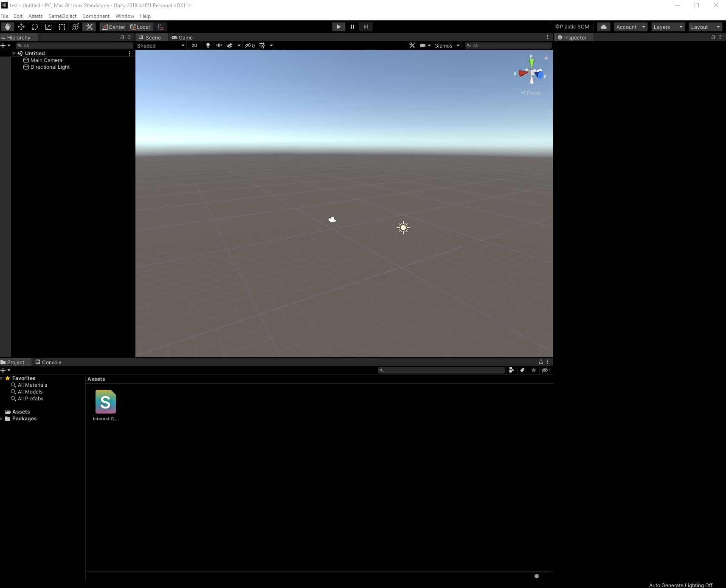Click the search by label icon
The width and height of the screenshot is (726, 588).
pos(522,370)
